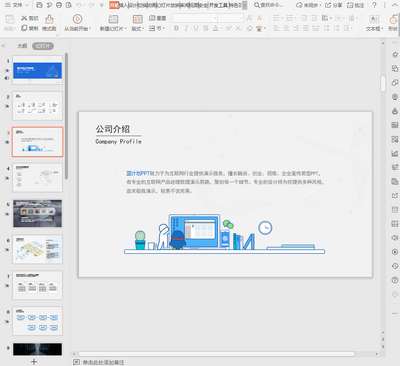The height and width of the screenshot is (366, 400).
Task: Toggle Underline formatting
Action: (x=196, y=28)
